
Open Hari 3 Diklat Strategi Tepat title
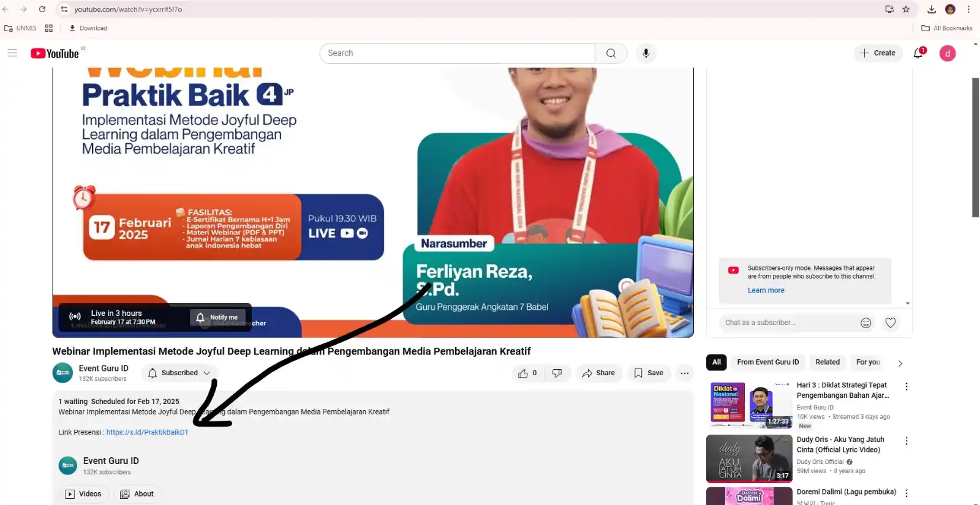tap(843, 391)
